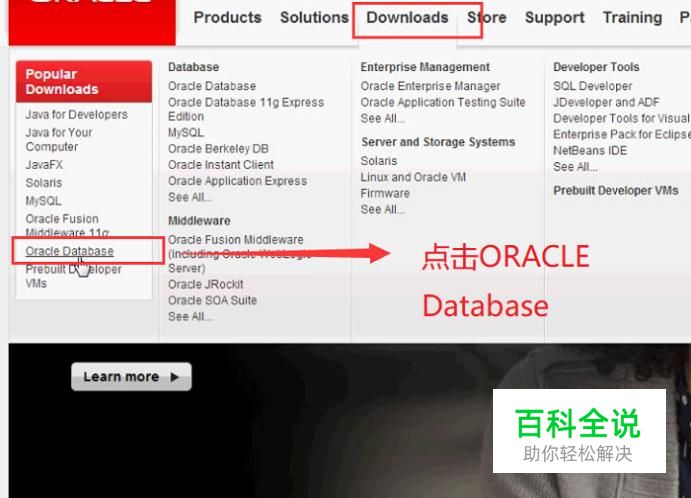Image resolution: width=691 pixels, height=498 pixels.
Task: Open Oracle Berkeley DB link
Action: 218,149
